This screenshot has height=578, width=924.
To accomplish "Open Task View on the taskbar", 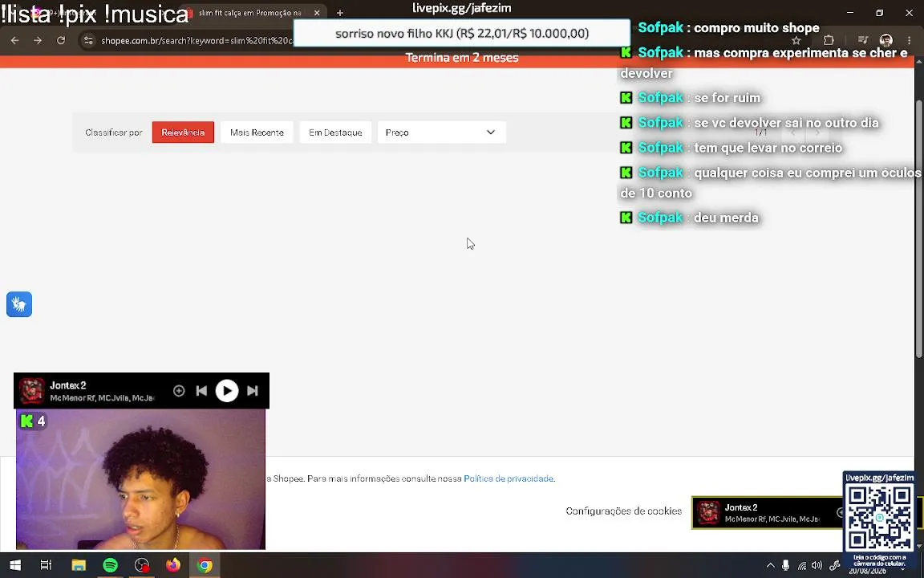I will coord(46,566).
